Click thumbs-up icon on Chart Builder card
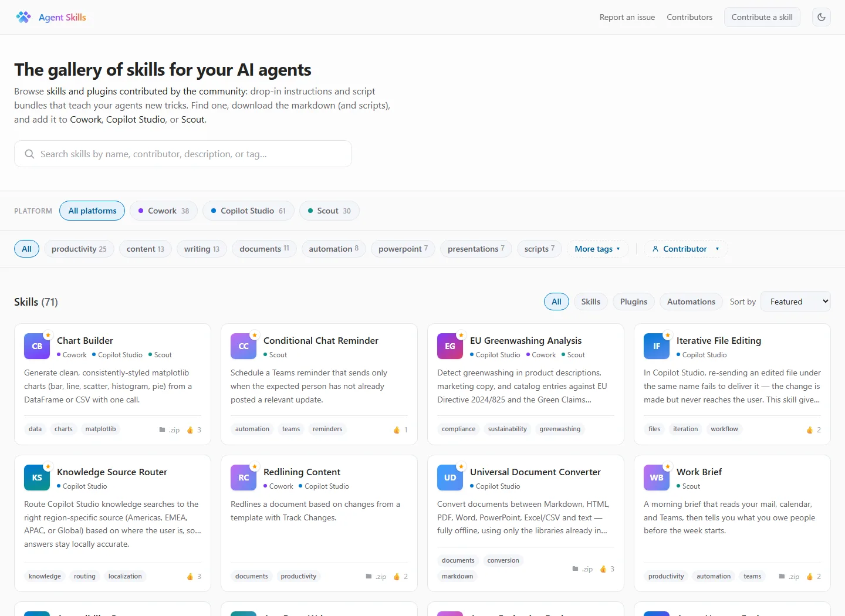 click(x=190, y=430)
